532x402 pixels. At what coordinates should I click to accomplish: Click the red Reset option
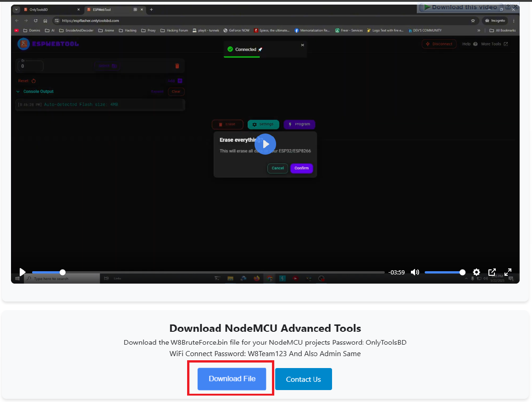27,81
